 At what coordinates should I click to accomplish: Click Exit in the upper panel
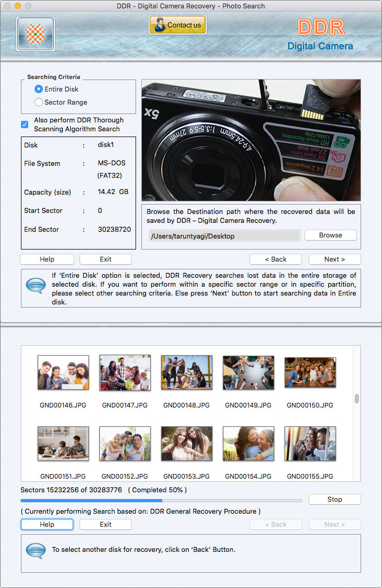(106, 259)
